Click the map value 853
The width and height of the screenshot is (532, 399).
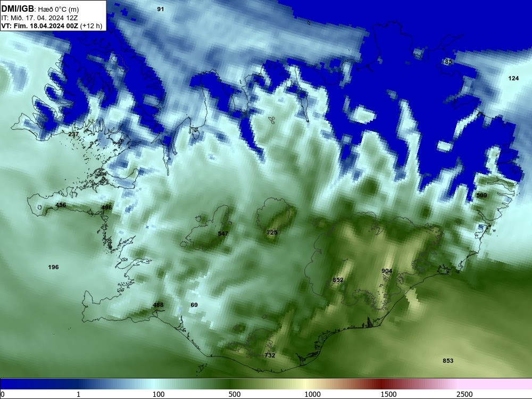(x=448, y=361)
